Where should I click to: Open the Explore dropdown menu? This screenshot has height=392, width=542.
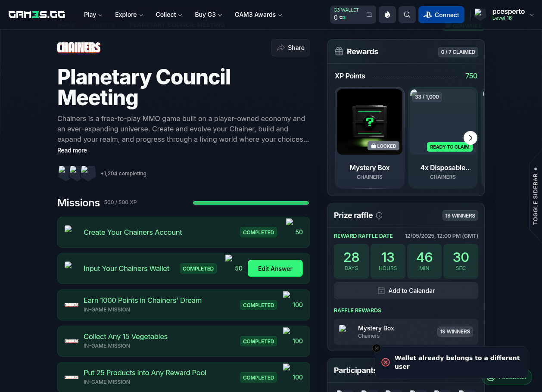coord(129,15)
